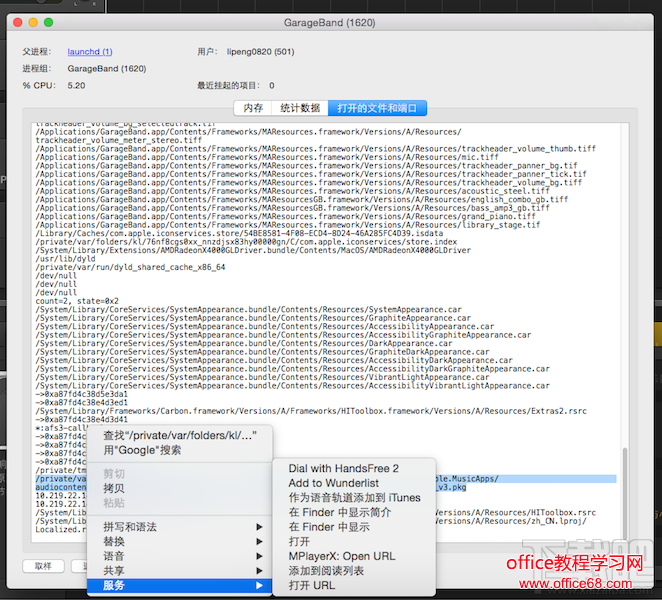The height and width of the screenshot is (600, 662).
Task: Click the Extras2.rsrc path line
Action: coord(311,411)
